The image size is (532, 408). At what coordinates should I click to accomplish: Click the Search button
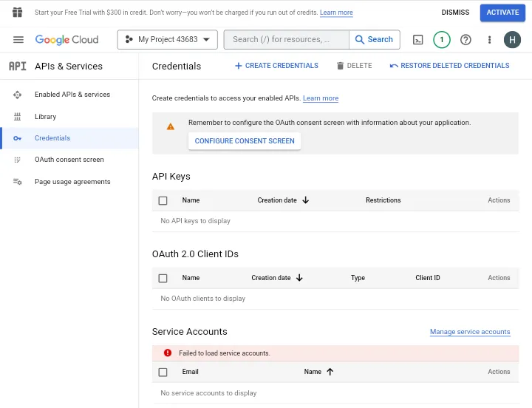point(374,39)
